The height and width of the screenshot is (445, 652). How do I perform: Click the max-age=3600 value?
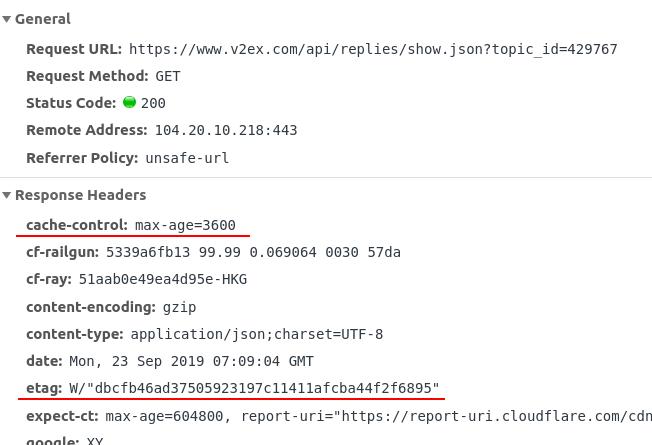(185, 225)
